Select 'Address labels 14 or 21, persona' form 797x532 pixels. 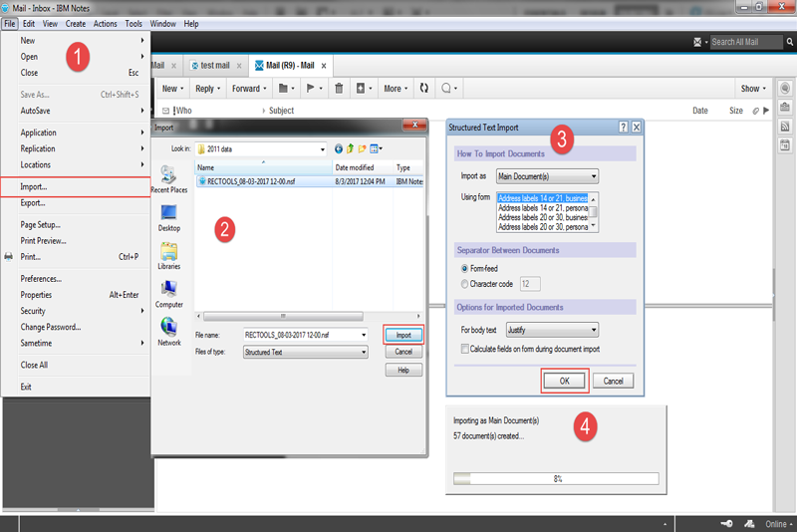pos(542,208)
